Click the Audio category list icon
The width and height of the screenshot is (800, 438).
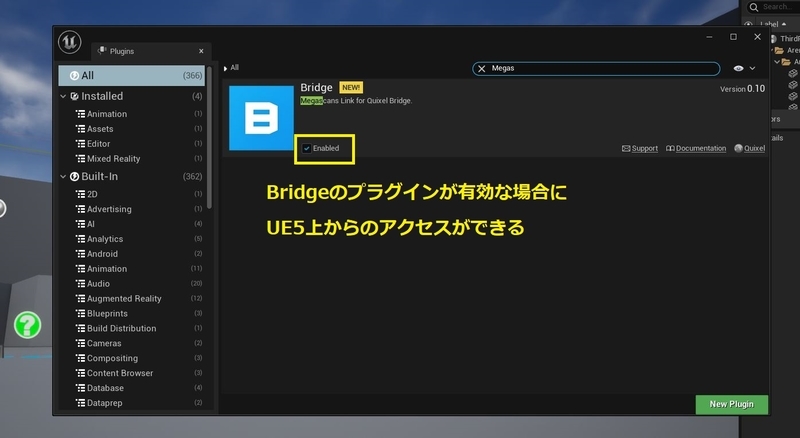pyautogui.click(x=80, y=283)
